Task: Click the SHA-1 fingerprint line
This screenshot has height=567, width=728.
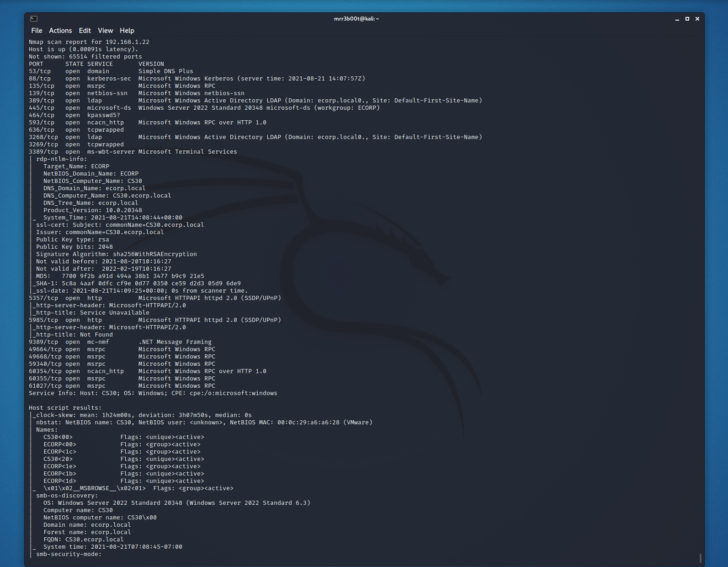Action: coord(137,283)
